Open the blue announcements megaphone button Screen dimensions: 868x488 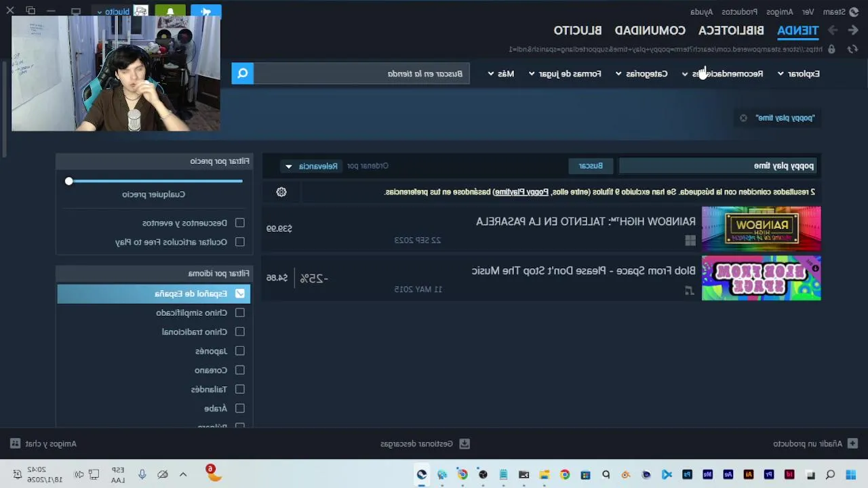(205, 12)
